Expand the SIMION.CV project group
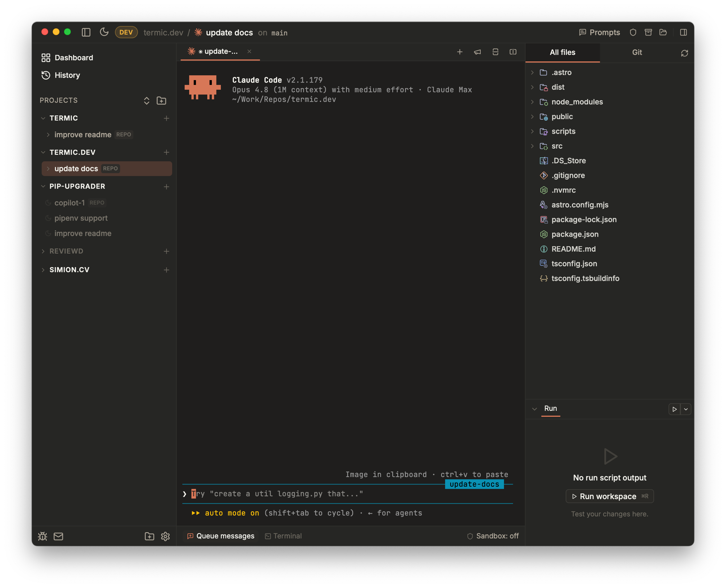Screen dimensions: 726x588 [43, 270]
